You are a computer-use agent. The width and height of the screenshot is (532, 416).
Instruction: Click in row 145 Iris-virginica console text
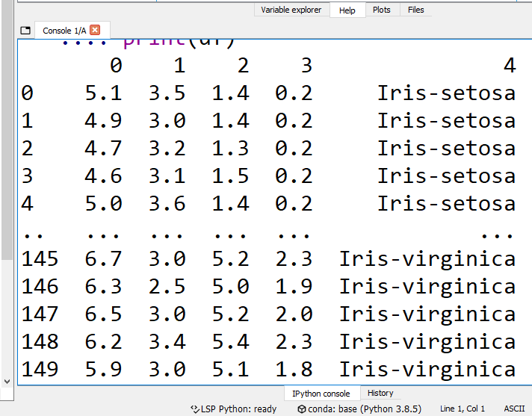click(427, 259)
